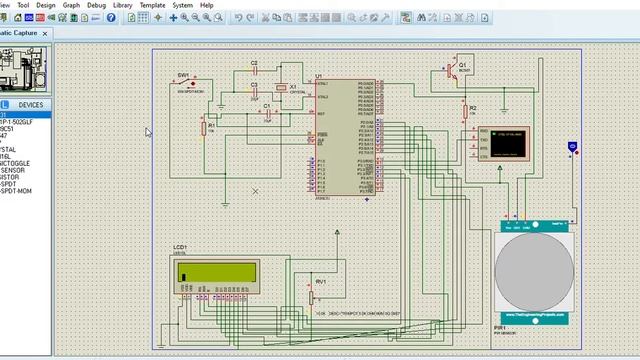Click the LCD1 display component
The image size is (640, 360).
tap(217, 276)
